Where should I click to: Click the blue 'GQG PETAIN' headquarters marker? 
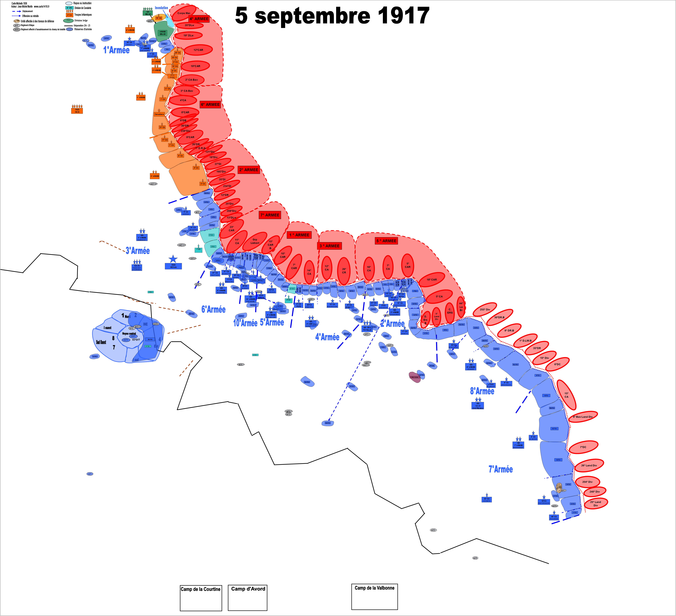point(173,266)
